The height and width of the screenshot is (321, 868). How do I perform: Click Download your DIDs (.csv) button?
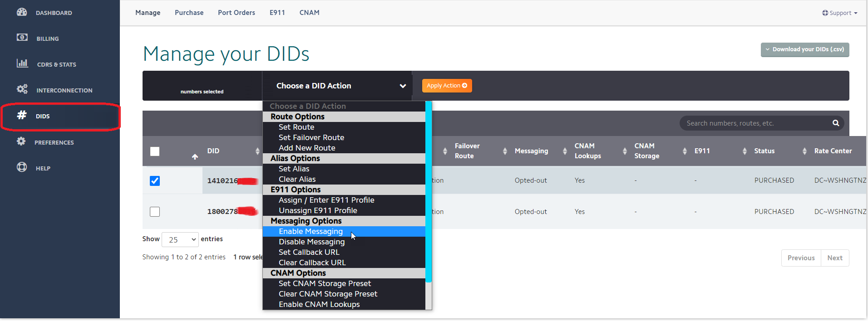coord(804,49)
